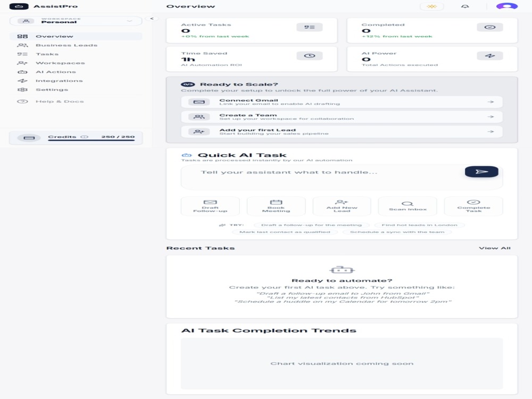Click the Completed checkmark icon
This screenshot has width=532, height=399.
pyautogui.click(x=489, y=27)
